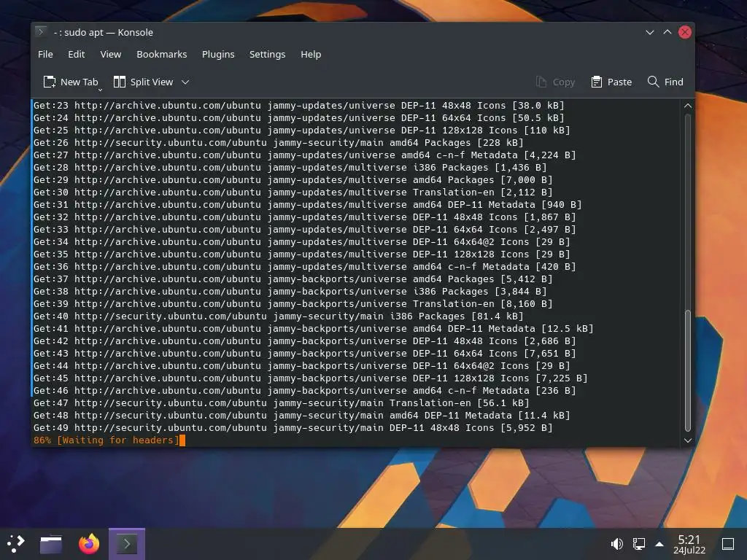Image resolution: width=747 pixels, height=560 pixels.
Task: Click the Get:23 terminal line
Action: (298, 105)
